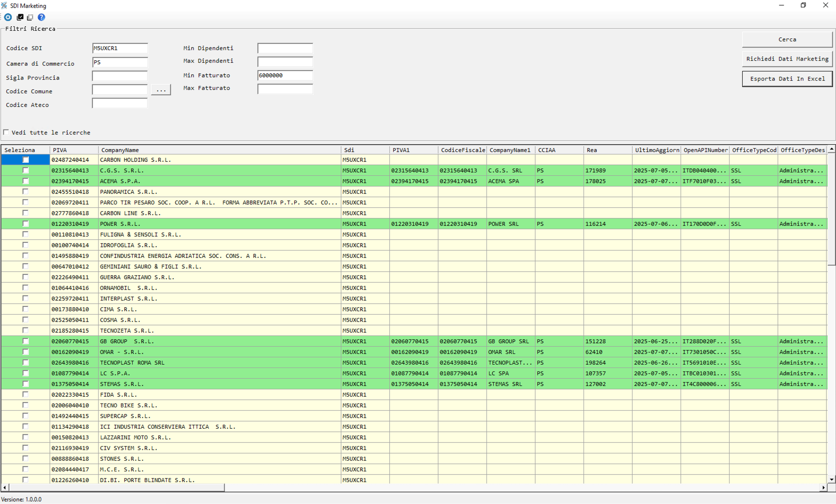836x504 pixels.
Task: Click the Seleziona column header
Action: tap(25, 150)
